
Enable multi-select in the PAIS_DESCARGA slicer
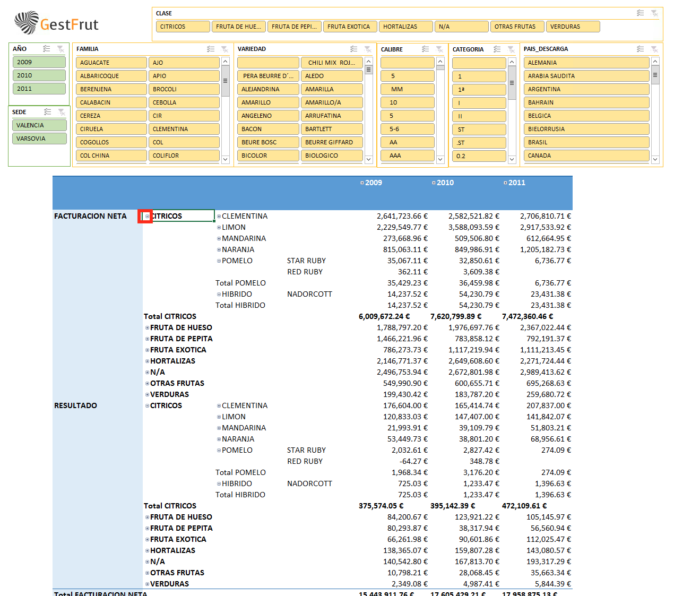[640, 49]
